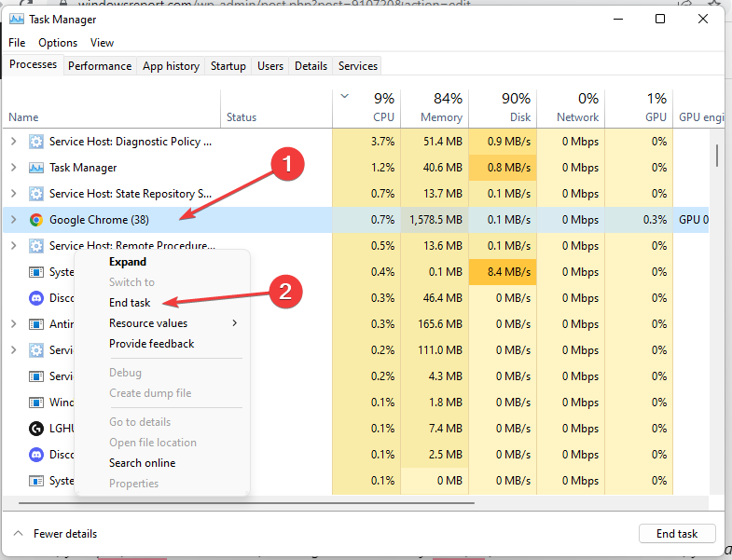Expand Service Host: Diagnostic Policy group
Viewport: 732px width, 560px height.
pos(13,142)
